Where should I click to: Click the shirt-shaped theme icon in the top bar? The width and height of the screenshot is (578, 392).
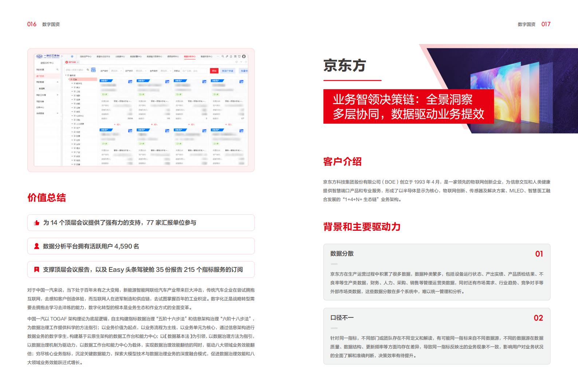click(x=239, y=56)
